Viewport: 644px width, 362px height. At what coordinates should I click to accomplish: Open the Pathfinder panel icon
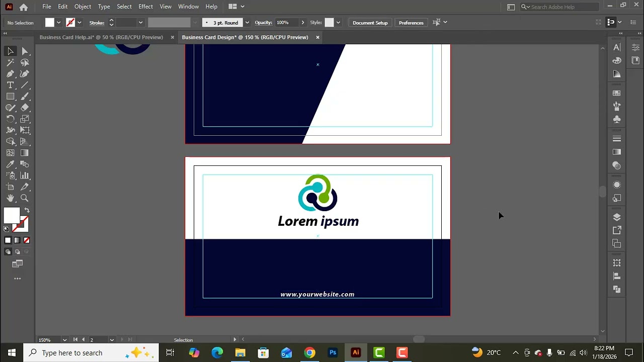(617, 289)
